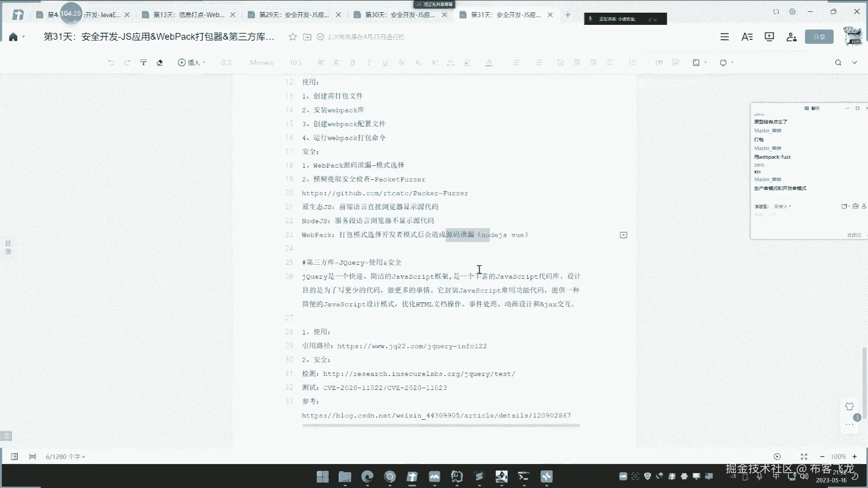The image size is (868, 488).
Task: Switch to the 第30天 安全开发 tab
Action: (400, 15)
